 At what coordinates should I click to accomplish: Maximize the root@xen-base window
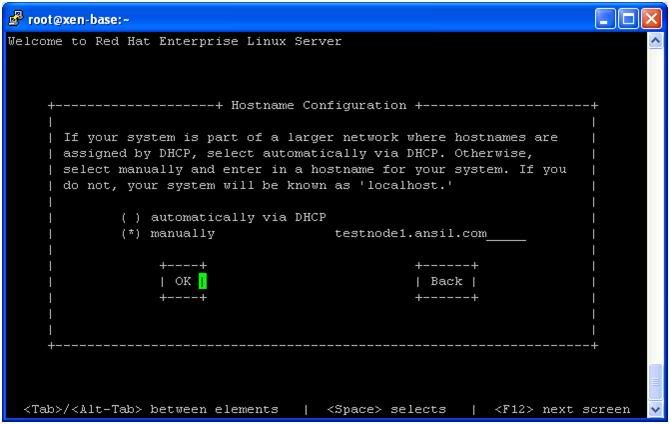point(628,19)
